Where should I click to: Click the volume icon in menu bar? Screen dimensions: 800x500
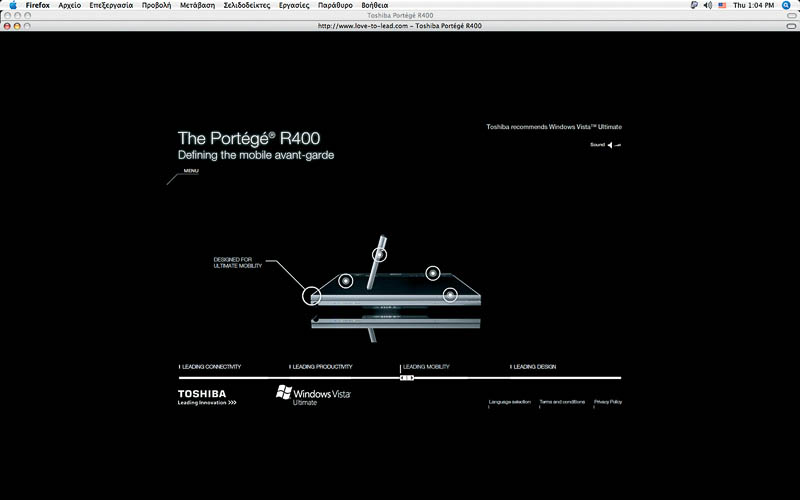click(708, 5)
